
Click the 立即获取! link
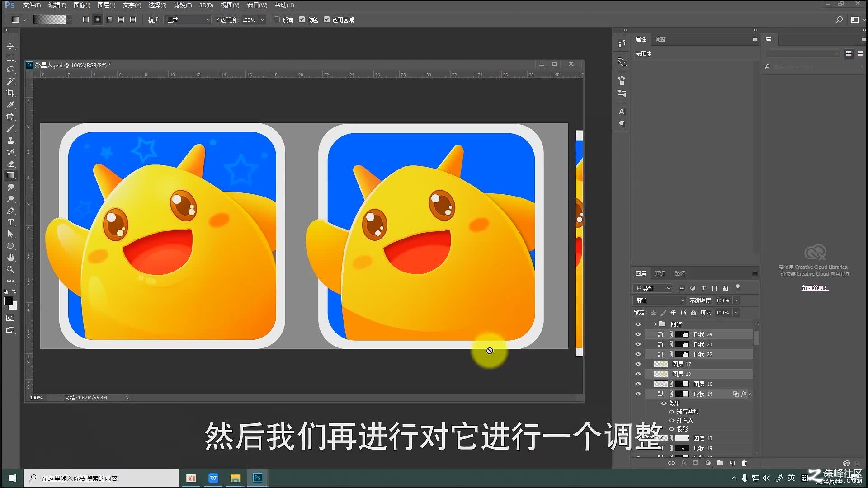tap(815, 288)
